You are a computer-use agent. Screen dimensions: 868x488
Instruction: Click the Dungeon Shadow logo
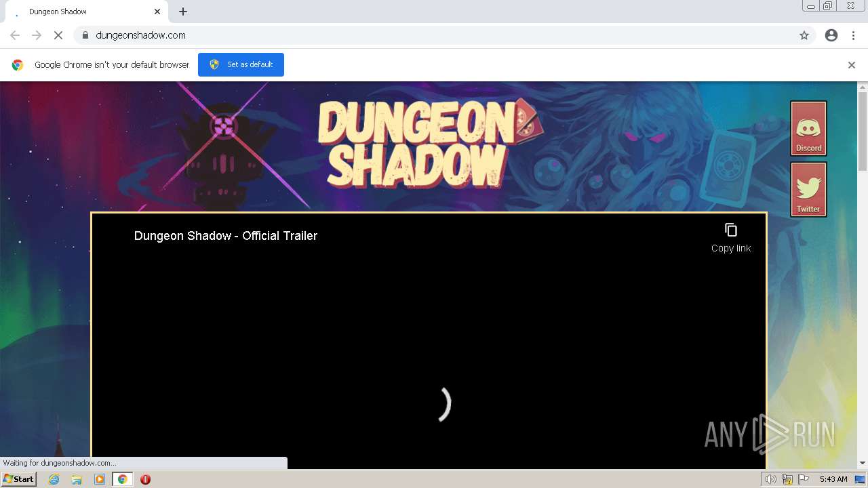point(430,142)
